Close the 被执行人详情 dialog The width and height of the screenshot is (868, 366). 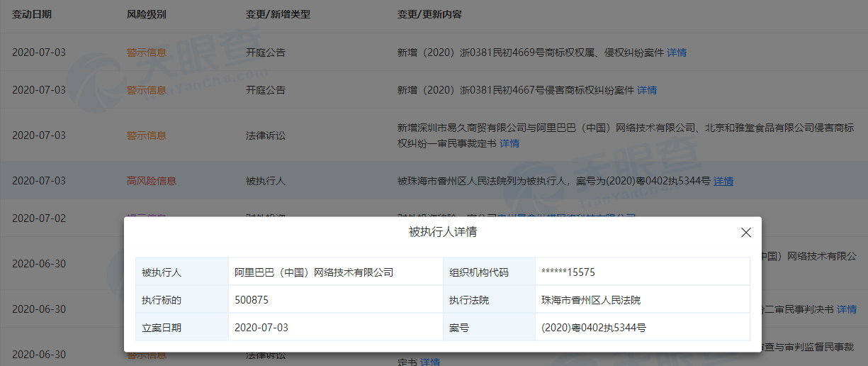point(745,233)
